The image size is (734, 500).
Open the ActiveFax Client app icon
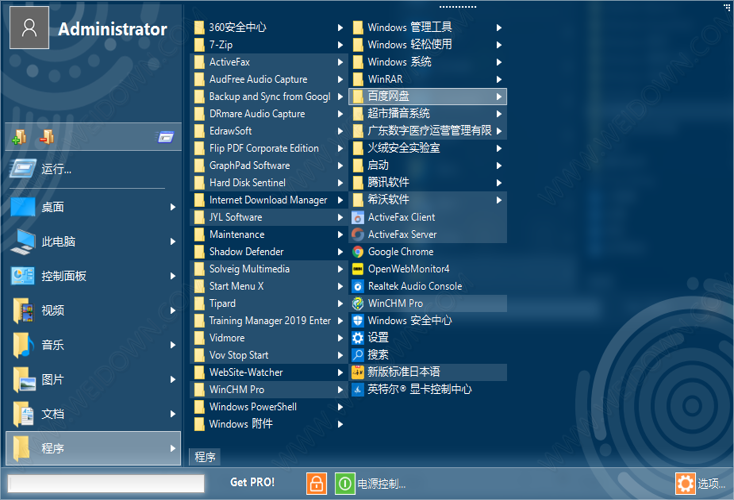(358, 217)
